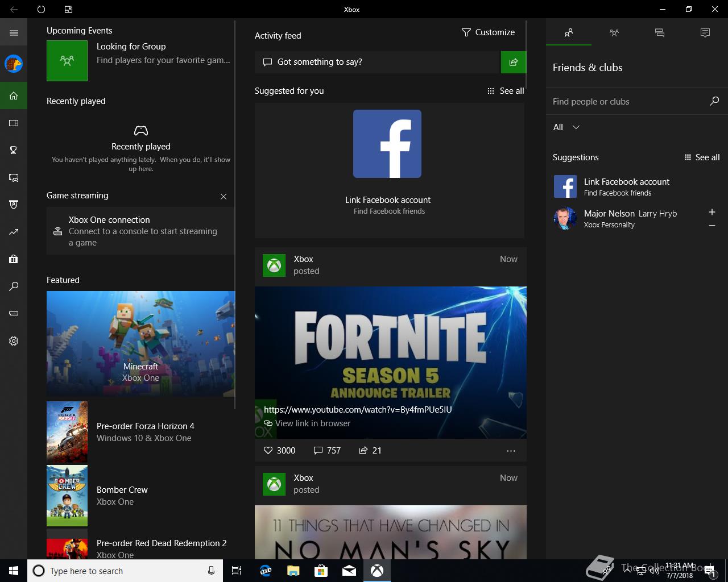This screenshot has width=728, height=582.
Task: Switch to the Friends tab
Action: coord(569,33)
